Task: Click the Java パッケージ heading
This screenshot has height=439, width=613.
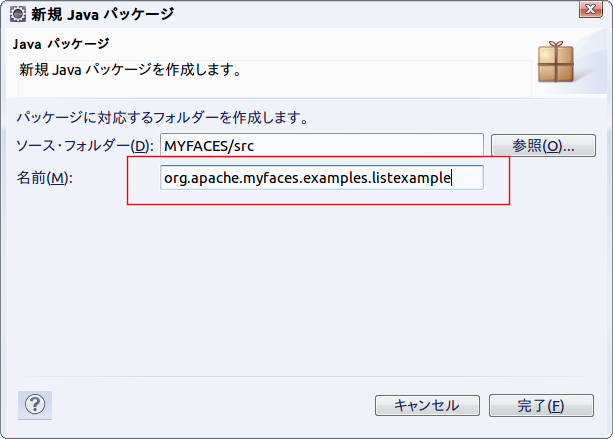Action: pyautogui.click(x=61, y=44)
